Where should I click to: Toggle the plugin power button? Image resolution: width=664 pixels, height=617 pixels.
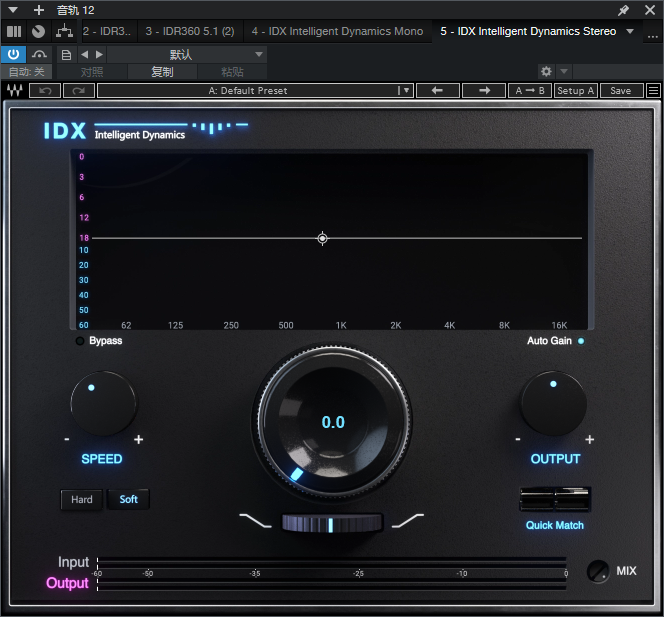[14, 55]
